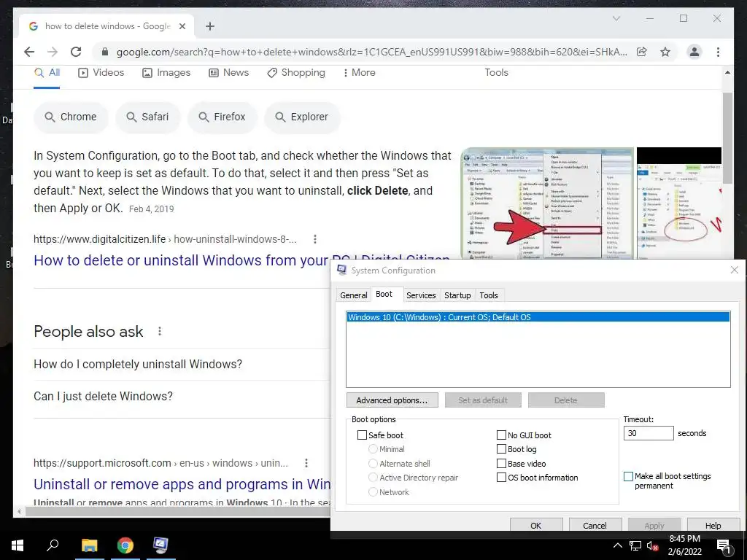Open the taskbar search magnifier
Image resolution: width=747 pixels, height=560 pixels.
(x=53, y=545)
